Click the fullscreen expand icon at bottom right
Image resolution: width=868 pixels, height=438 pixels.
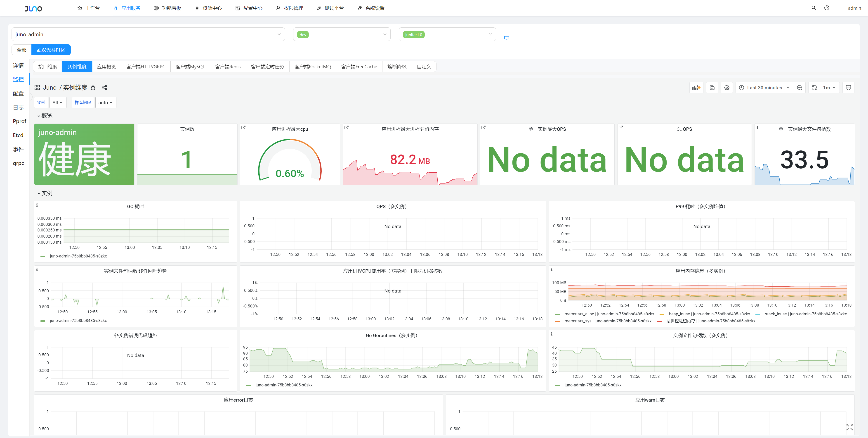(849, 427)
